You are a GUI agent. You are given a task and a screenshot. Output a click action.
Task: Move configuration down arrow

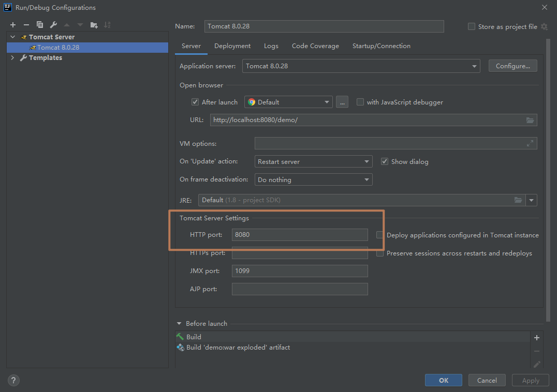[80, 25]
